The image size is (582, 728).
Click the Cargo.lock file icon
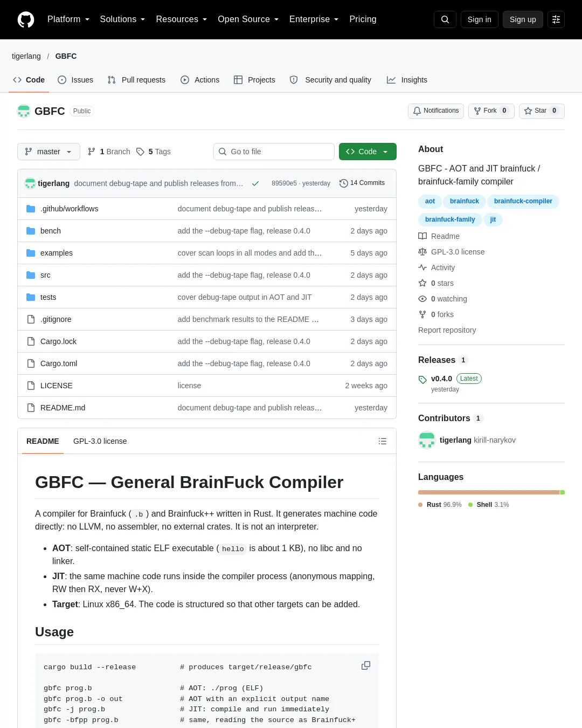[31, 341]
